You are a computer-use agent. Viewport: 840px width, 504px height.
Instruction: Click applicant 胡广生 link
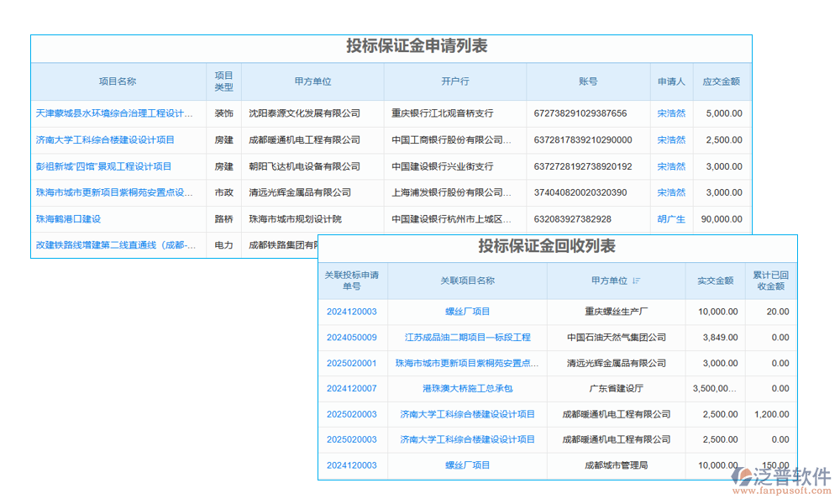click(x=671, y=218)
